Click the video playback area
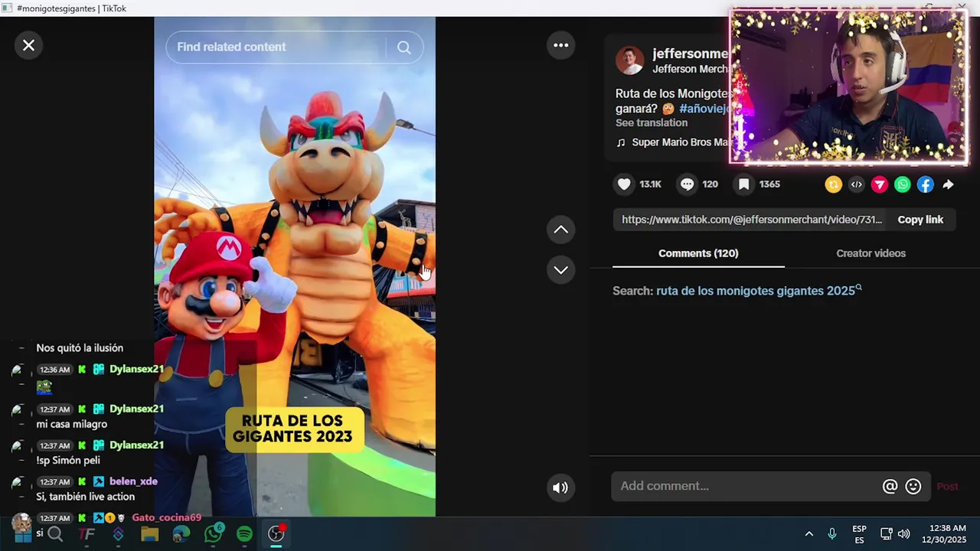The width and height of the screenshot is (980, 551). pyautogui.click(x=295, y=268)
